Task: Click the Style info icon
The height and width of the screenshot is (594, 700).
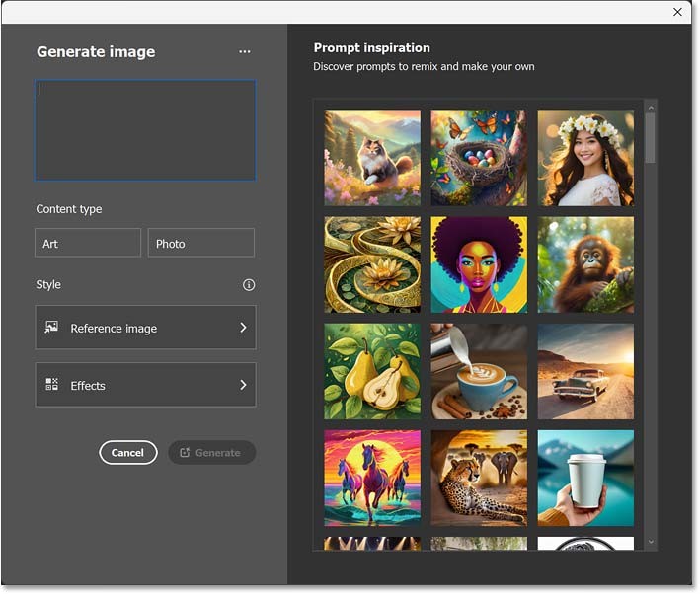Action: 249,285
